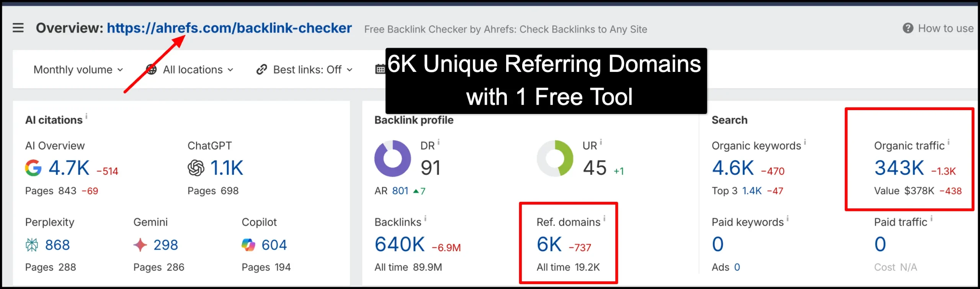Click the Perplexity logo icon
The width and height of the screenshot is (980, 289).
[x=32, y=245]
